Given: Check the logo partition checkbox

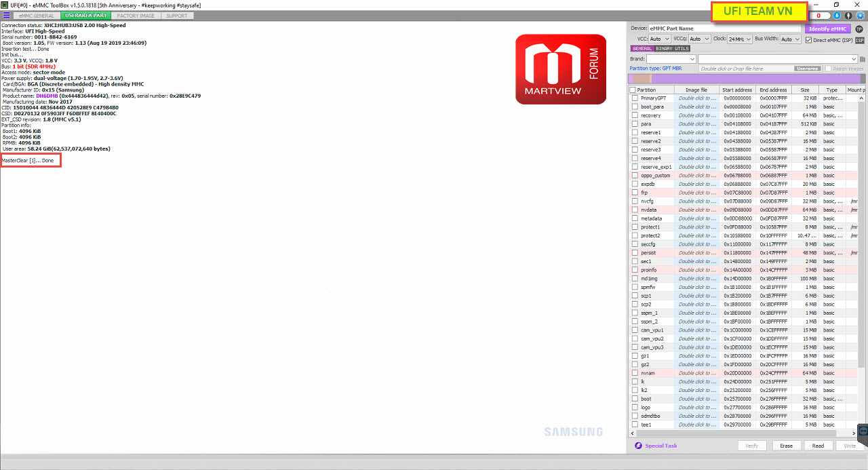Looking at the screenshot, I should click(x=635, y=408).
